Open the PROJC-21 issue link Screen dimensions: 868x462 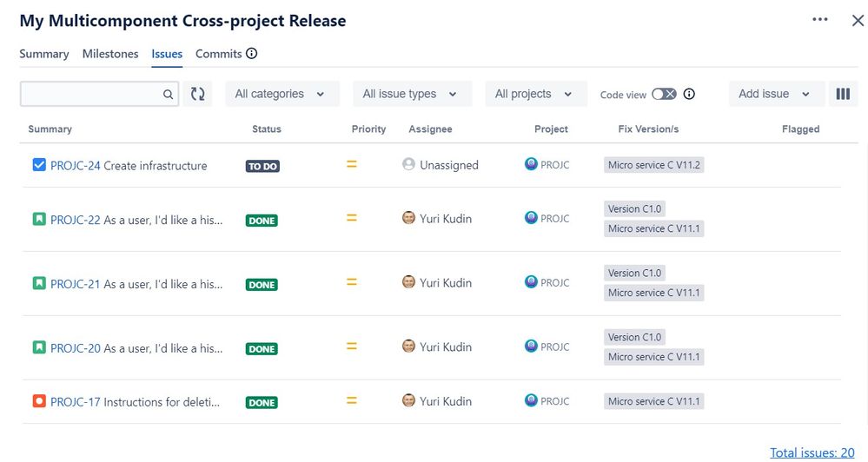(76, 284)
